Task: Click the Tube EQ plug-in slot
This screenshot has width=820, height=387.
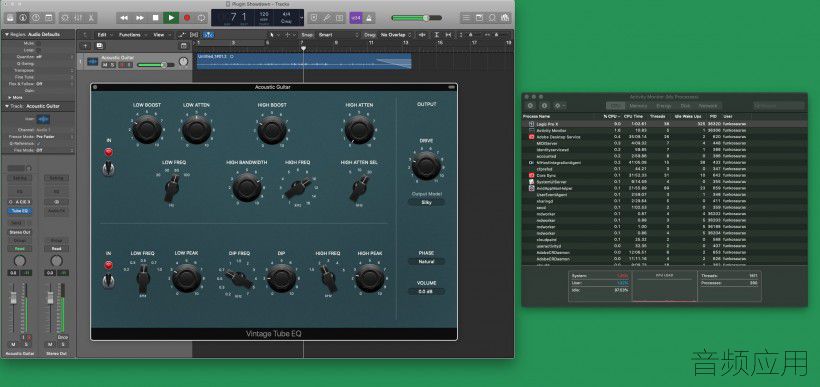Action: point(19,211)
